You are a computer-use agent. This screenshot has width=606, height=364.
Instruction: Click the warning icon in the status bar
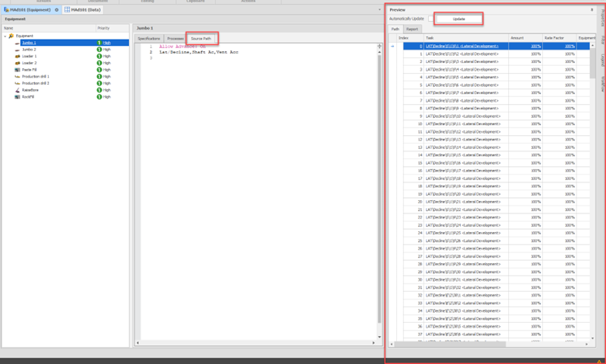tap(599, 360)
